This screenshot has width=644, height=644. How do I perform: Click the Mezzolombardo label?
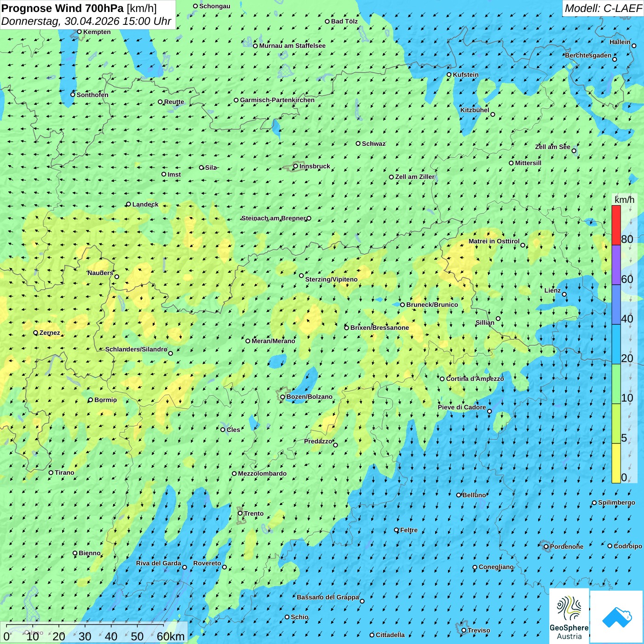[262, 473]
